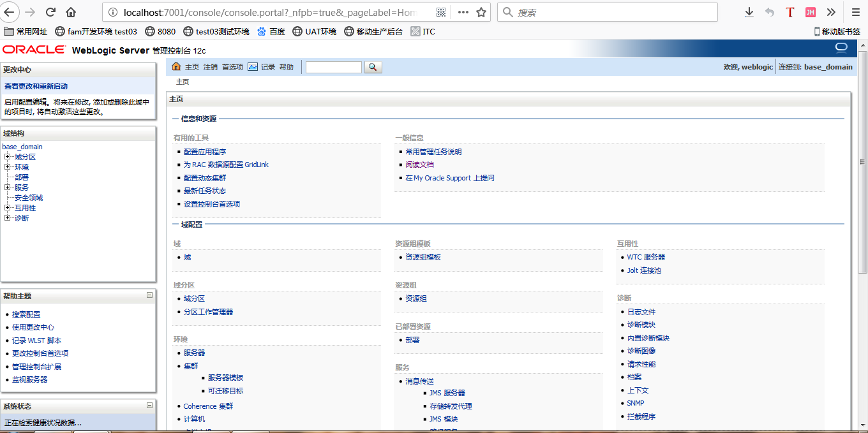Open the page actions three-dot menu
Screen dimensions: 868x433
pos(463,12)
